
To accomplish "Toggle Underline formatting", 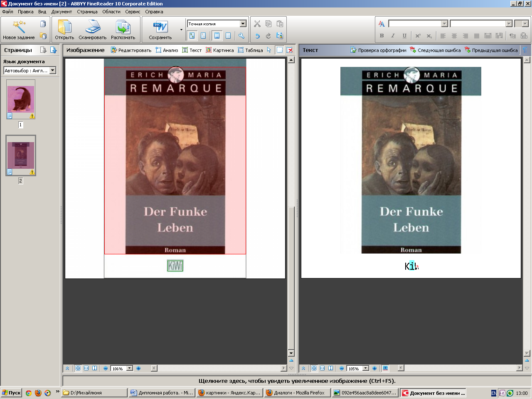I will click(404, 36).
